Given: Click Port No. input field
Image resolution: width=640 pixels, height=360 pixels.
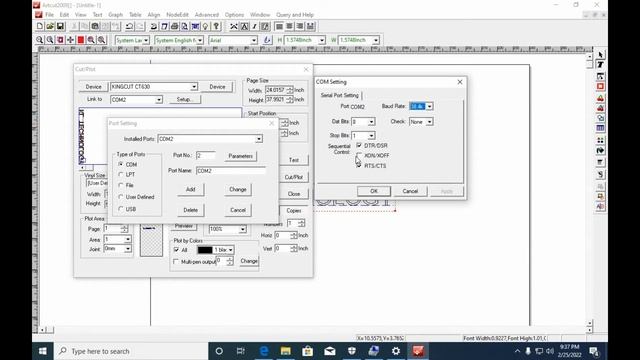Looking at the screenshot, I should [x=206, y=156].
